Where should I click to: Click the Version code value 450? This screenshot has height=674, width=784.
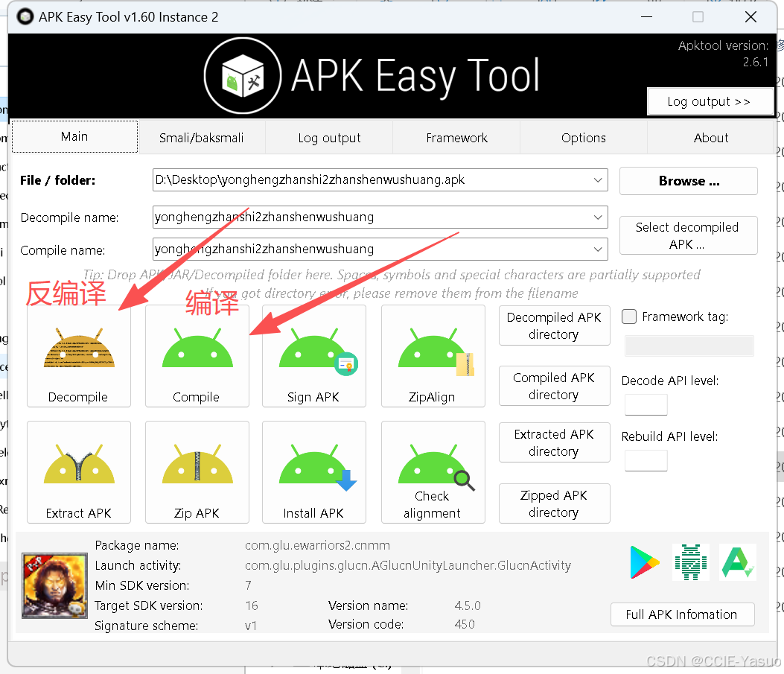pyautogui.click(x=465, y=625)
